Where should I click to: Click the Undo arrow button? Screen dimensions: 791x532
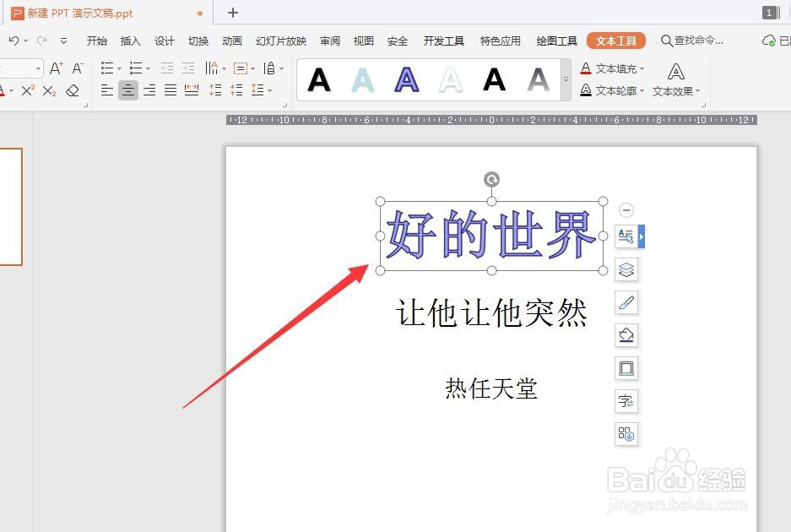point(14,40)
